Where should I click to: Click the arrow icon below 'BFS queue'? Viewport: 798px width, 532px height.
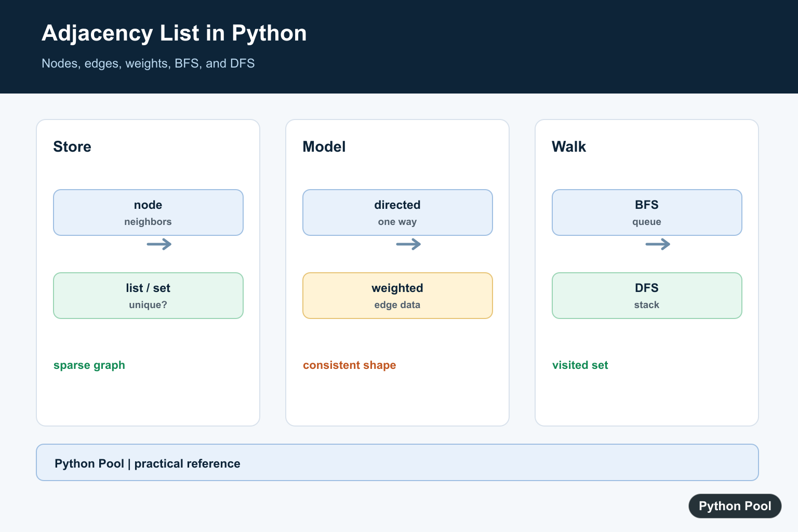coord(658,244)
